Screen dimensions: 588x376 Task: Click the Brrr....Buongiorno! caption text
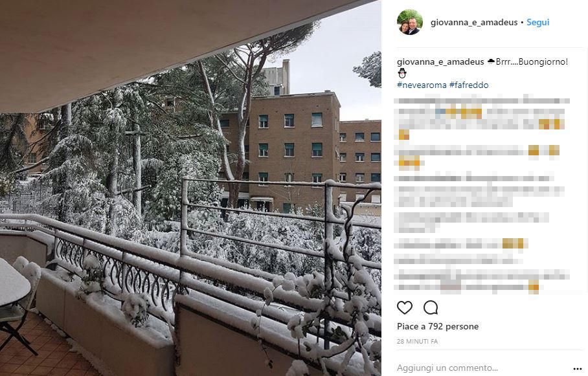click(x=532, y=62)
